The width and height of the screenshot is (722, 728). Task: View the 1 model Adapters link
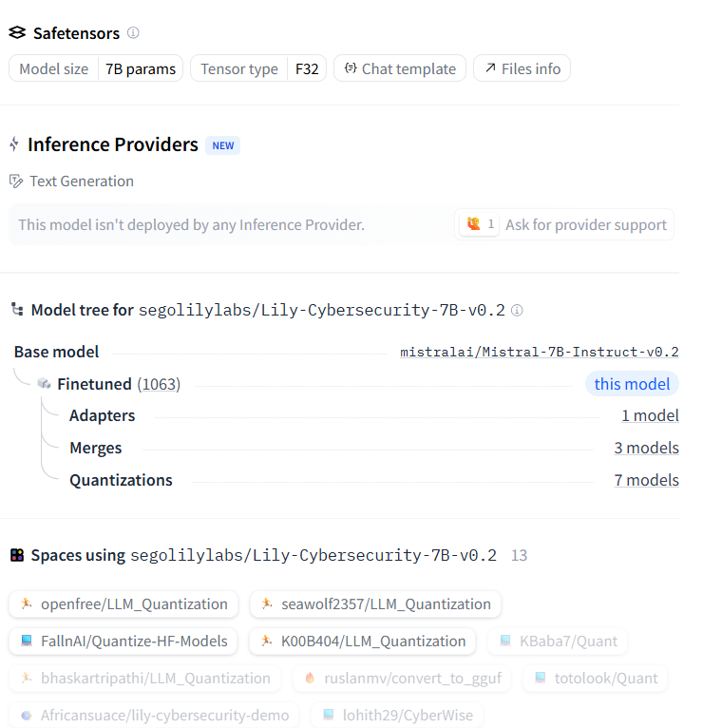(x=650, y=415)
